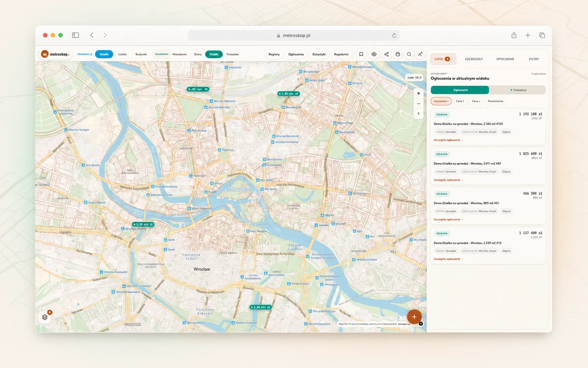Show Transakcje in results segmented control
588x368 pixels.
pyautogui.click(x=517, y=90)
